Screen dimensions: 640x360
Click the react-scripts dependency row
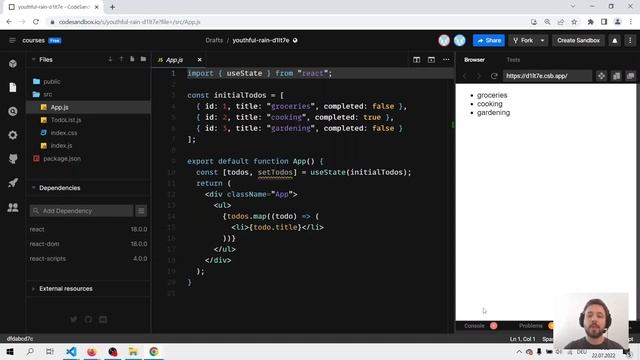point(88,259)
